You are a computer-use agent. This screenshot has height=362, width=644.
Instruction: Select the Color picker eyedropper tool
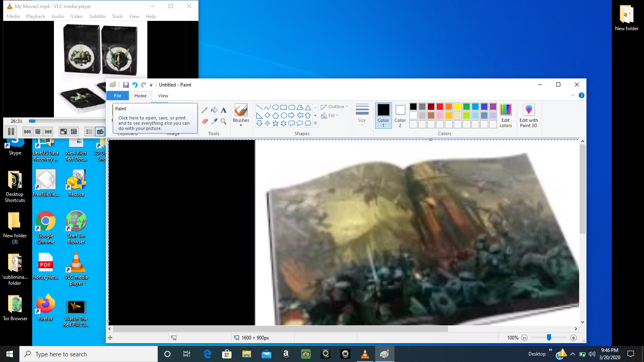tap(214, 121)
